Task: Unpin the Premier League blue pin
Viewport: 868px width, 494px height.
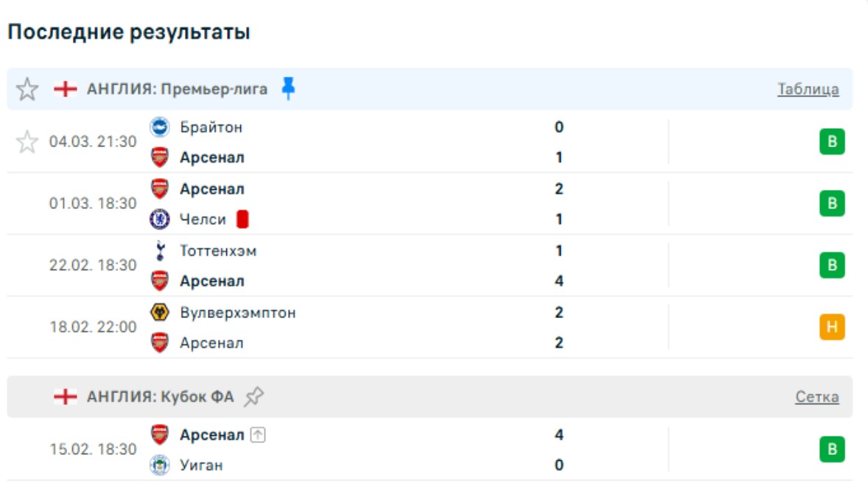Action: click(x=288, y=89)
